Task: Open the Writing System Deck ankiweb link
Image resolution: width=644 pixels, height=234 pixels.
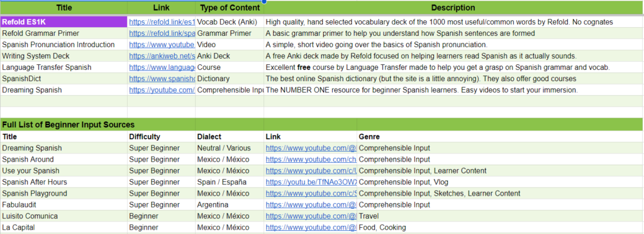Action: [x=162, y=56]
